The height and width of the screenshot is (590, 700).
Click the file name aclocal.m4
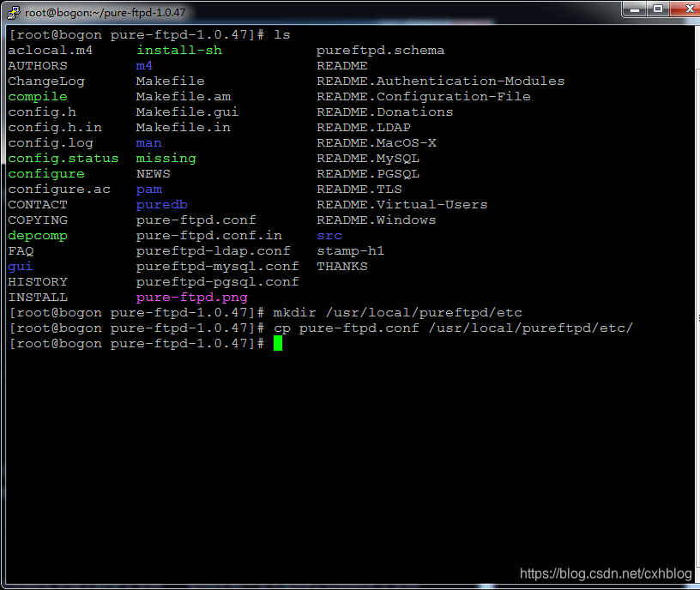point(50,50)
